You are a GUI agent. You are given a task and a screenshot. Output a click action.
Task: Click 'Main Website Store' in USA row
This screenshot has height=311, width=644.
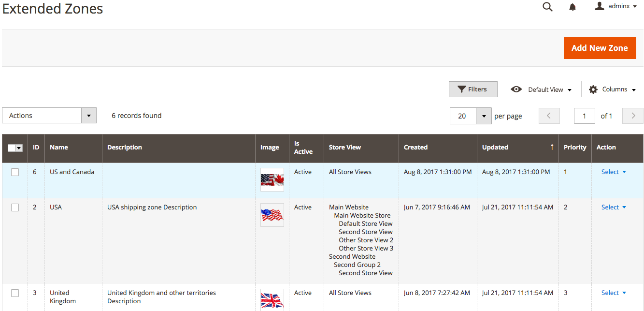coord(362,215)
